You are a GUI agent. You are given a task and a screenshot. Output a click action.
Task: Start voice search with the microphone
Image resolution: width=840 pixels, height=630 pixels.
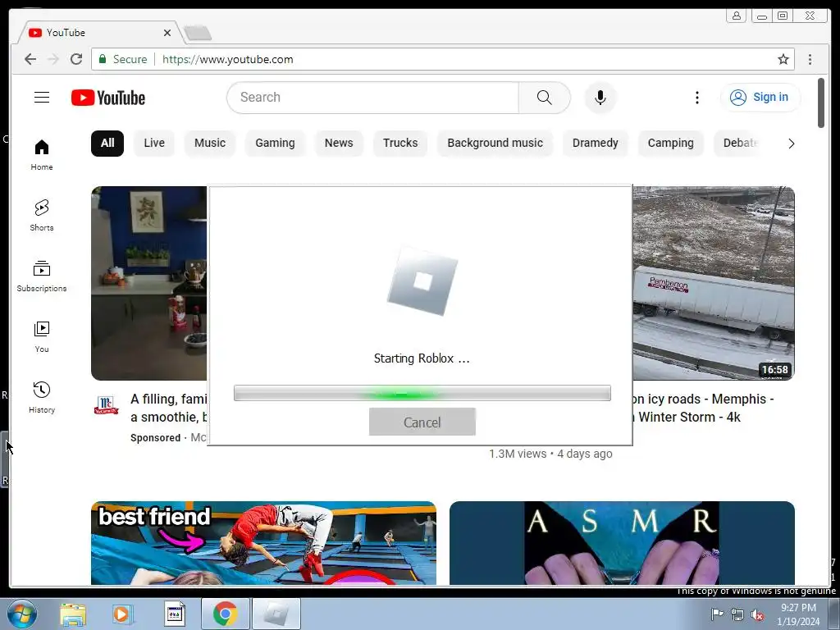click(600, 98)
